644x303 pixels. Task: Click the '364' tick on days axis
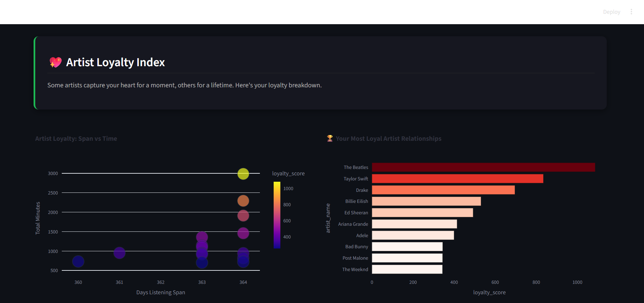[x=243, y=282]
